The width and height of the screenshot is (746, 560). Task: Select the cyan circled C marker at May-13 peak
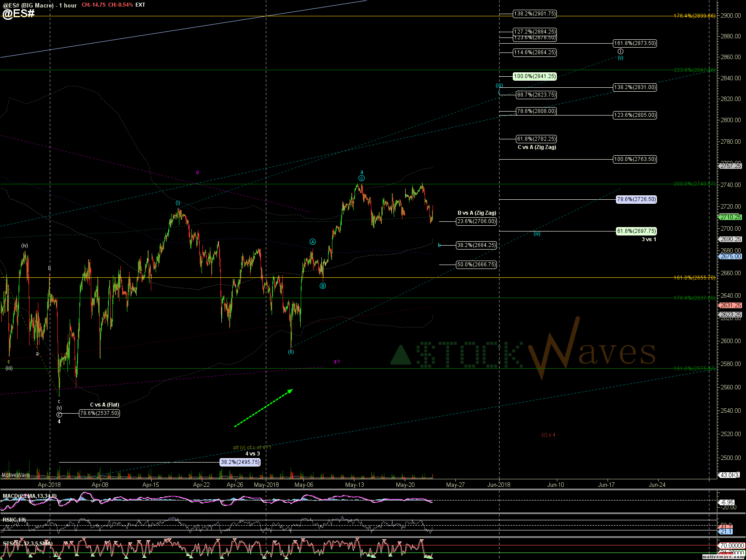(362, 178)
